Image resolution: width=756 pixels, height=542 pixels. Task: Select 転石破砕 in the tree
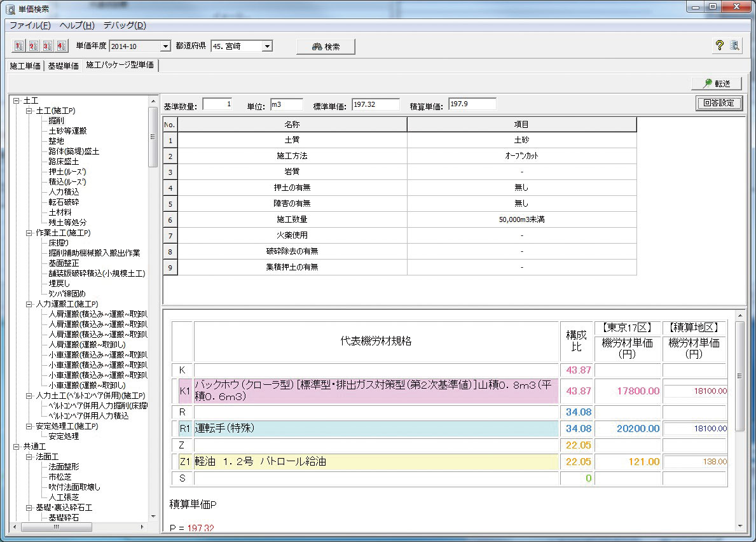64,202
